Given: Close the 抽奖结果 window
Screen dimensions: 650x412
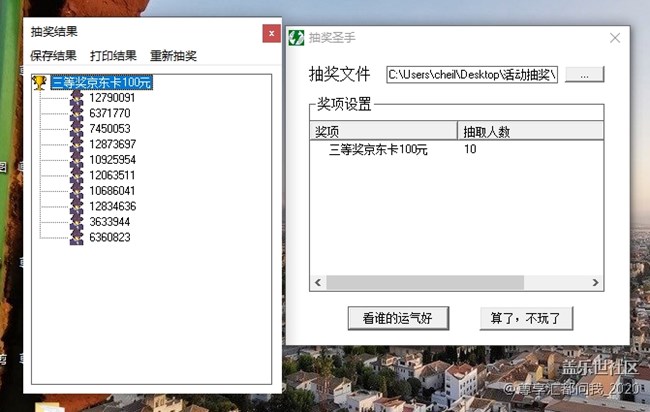Looking at the screenshot, I should click(x=272, y=34).
